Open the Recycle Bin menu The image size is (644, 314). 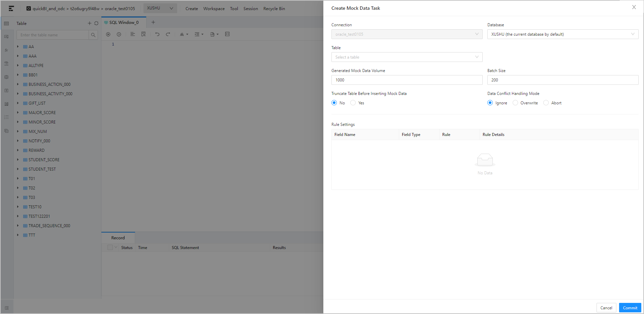pyautogui.click(x=274, y=9)
